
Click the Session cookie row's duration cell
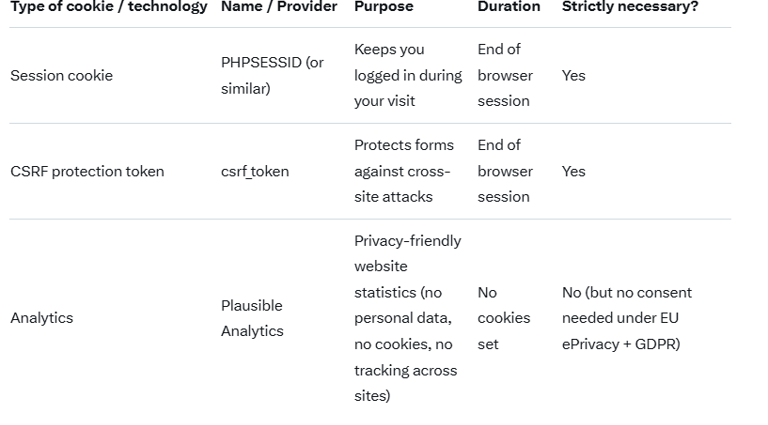click(505, 75)
